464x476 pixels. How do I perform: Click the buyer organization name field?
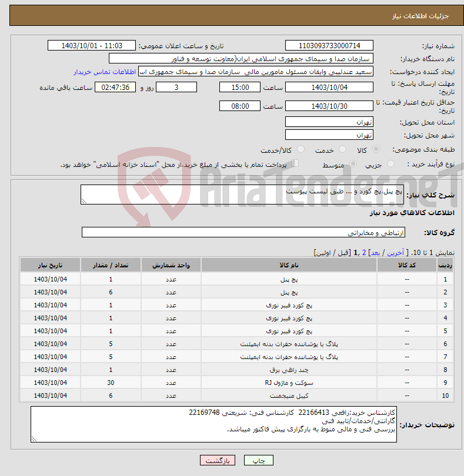241,59
